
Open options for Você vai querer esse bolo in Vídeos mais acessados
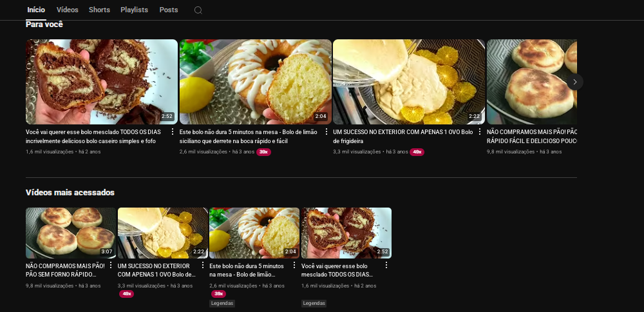pos(386,265)
